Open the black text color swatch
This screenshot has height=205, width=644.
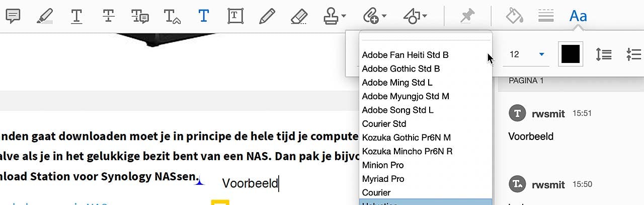tap(571, 54)
